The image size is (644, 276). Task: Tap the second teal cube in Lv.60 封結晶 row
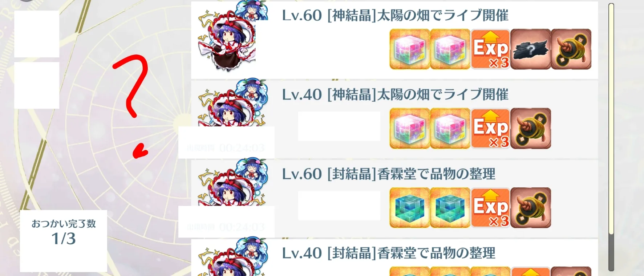point(450,207)
